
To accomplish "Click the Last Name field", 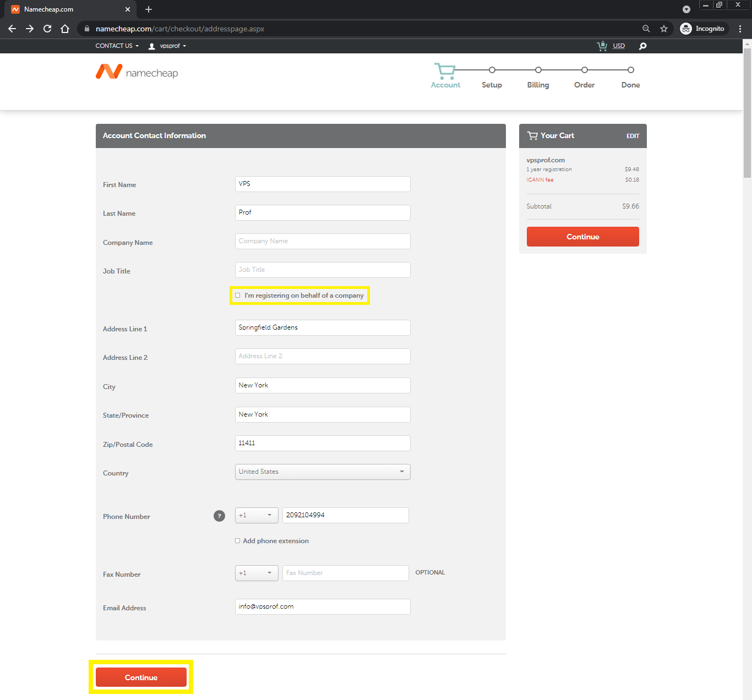I will pos(323,212).
